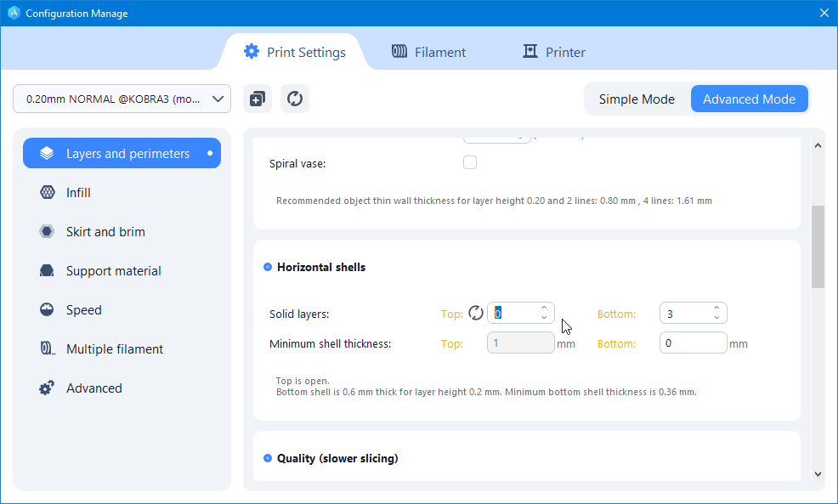
Task: Open the Printer tab
Action: 553,52
